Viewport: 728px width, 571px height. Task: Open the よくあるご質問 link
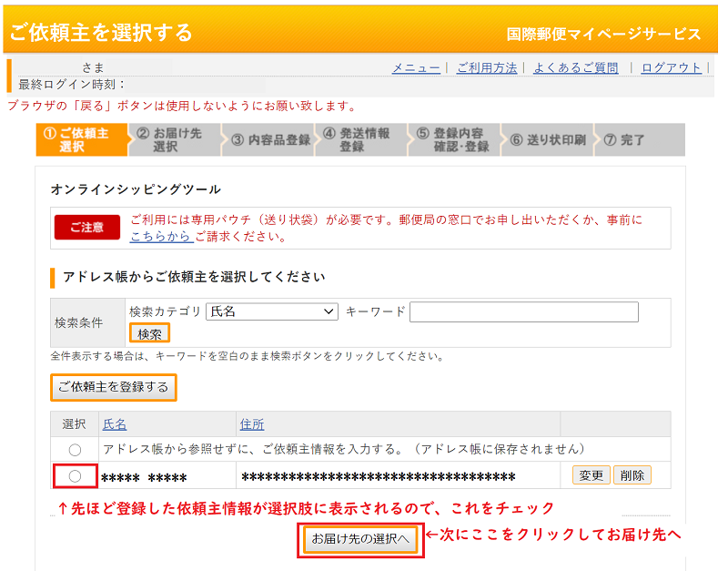(576, 68)
